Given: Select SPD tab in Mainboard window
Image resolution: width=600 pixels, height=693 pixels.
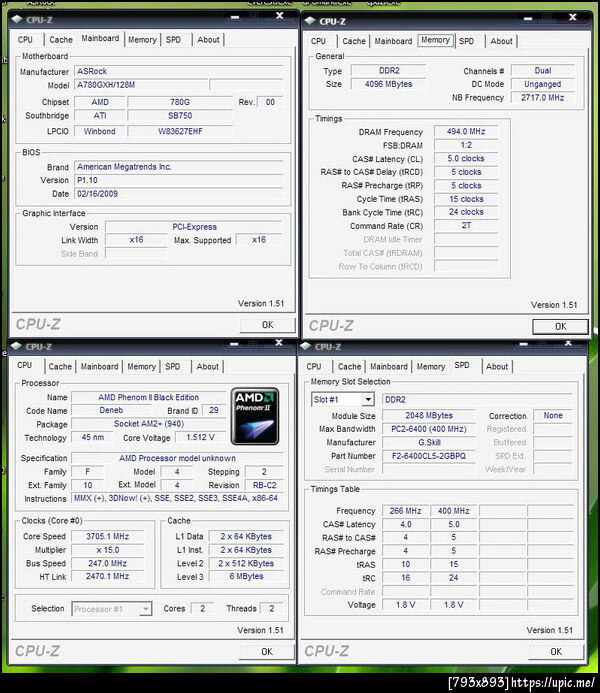Looking at the screenshot, I should click(x=173, y=40).
